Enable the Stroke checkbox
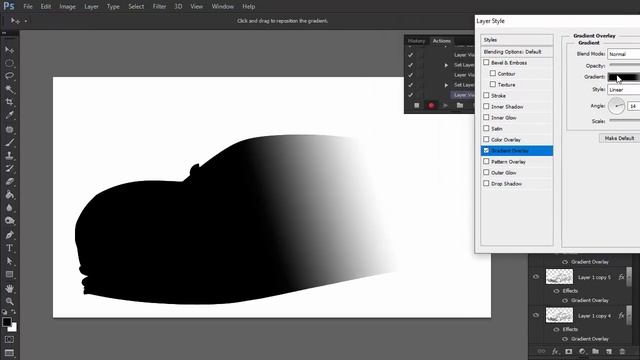The image size is (640, 360). (x=486, y=96)
